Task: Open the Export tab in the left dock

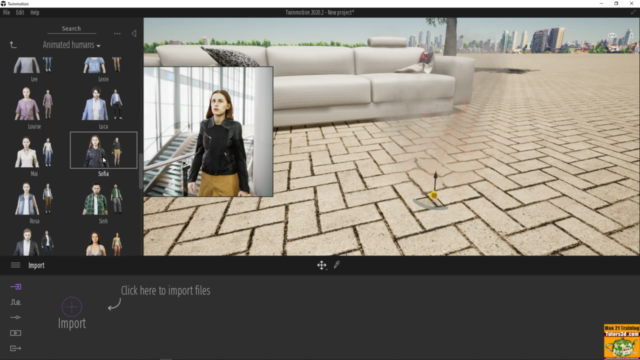Action: (16, 348)
